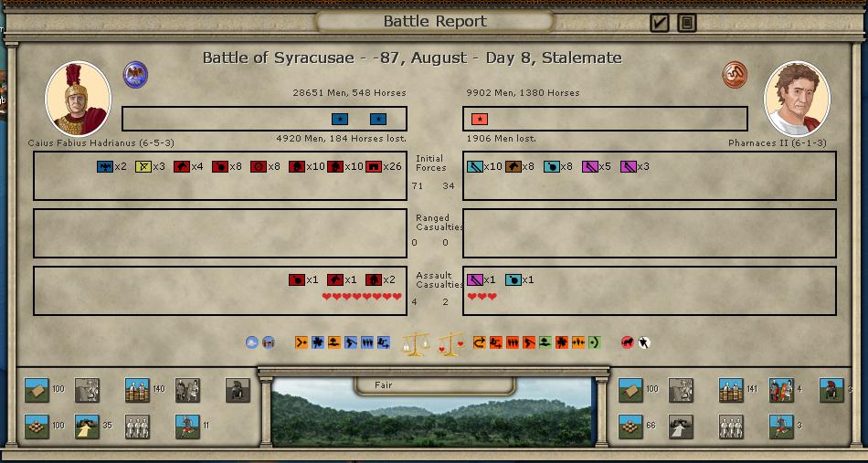868x463 pixels.
Task: Click Pharnaces II leader portrait
Action: coord(797,99)
